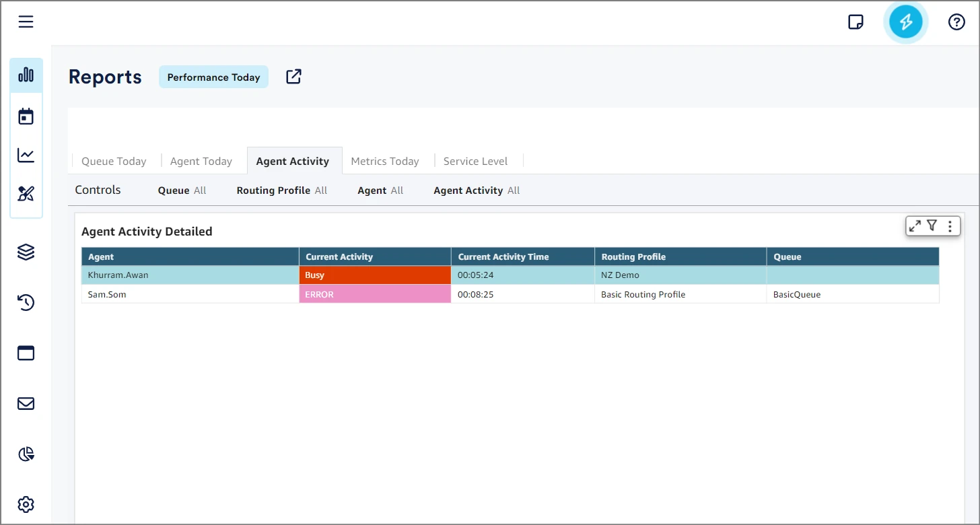Switch to the Service Level tab
This screenshot has height=525, width=980.
[x=475, y=162]
